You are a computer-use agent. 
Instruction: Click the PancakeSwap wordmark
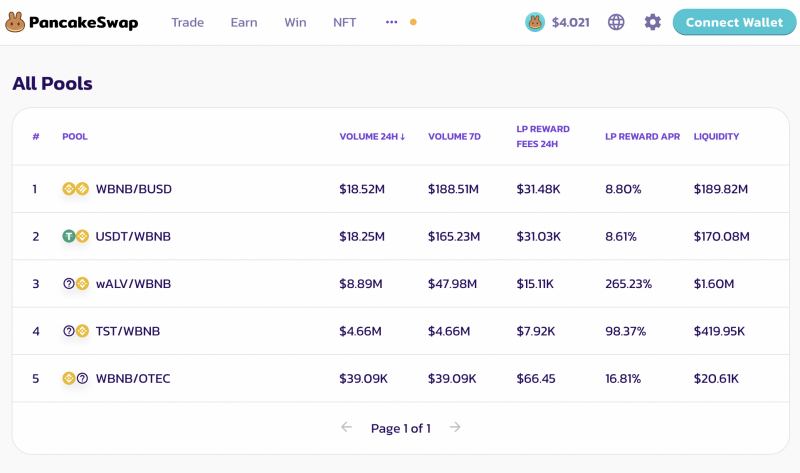[83, 22]
